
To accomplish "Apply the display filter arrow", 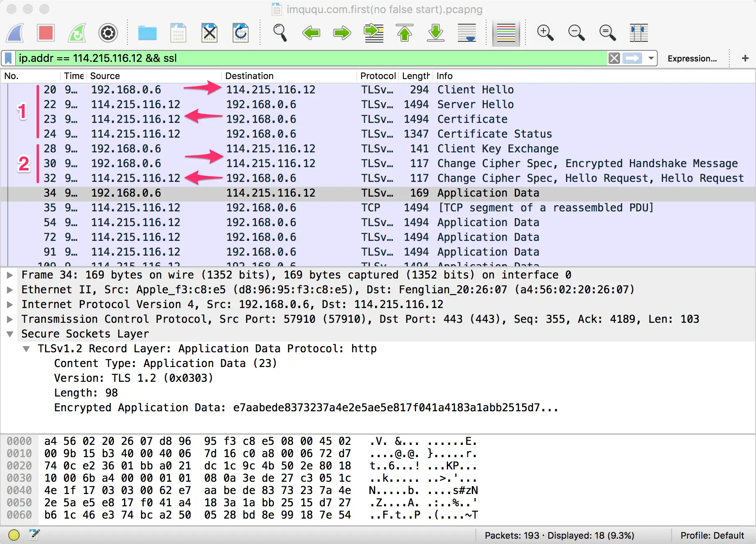I will coord(633,58).
